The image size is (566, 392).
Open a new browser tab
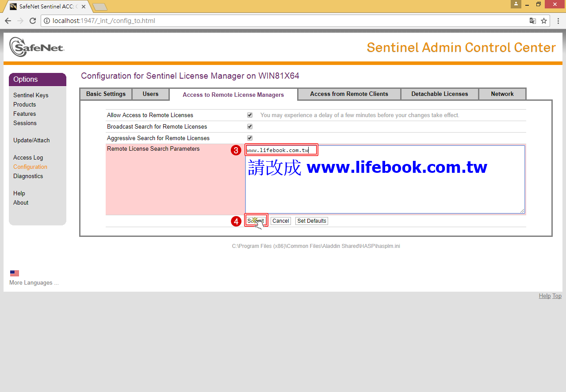[100, 7]
